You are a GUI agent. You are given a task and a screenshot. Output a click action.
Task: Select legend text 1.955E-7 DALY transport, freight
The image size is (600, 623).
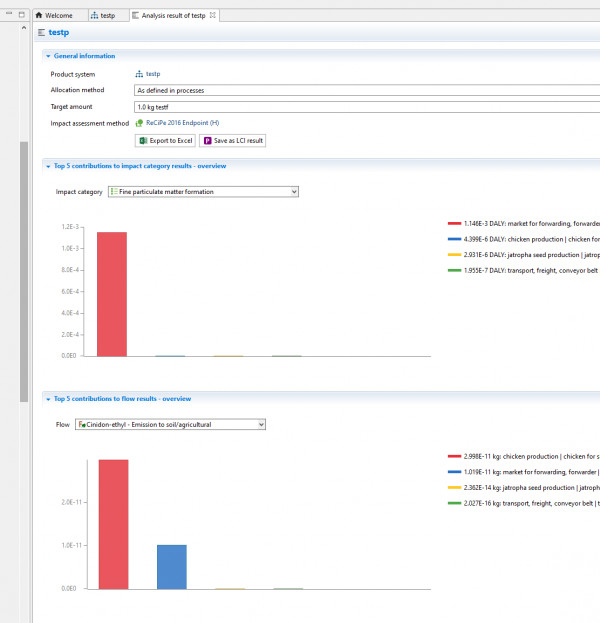point(531,270)
